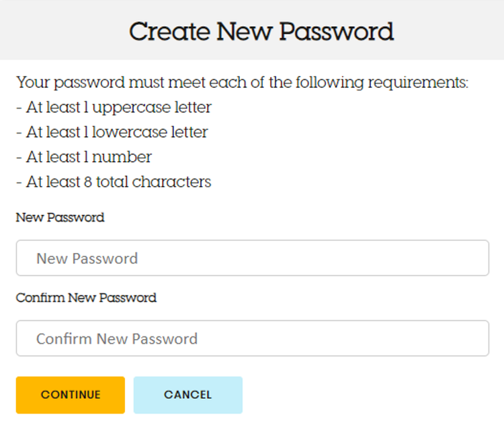Click the "Create New Password" heading
Image resolution: width=504 pixels, height=431 pixels.
(x=261, y=32)
